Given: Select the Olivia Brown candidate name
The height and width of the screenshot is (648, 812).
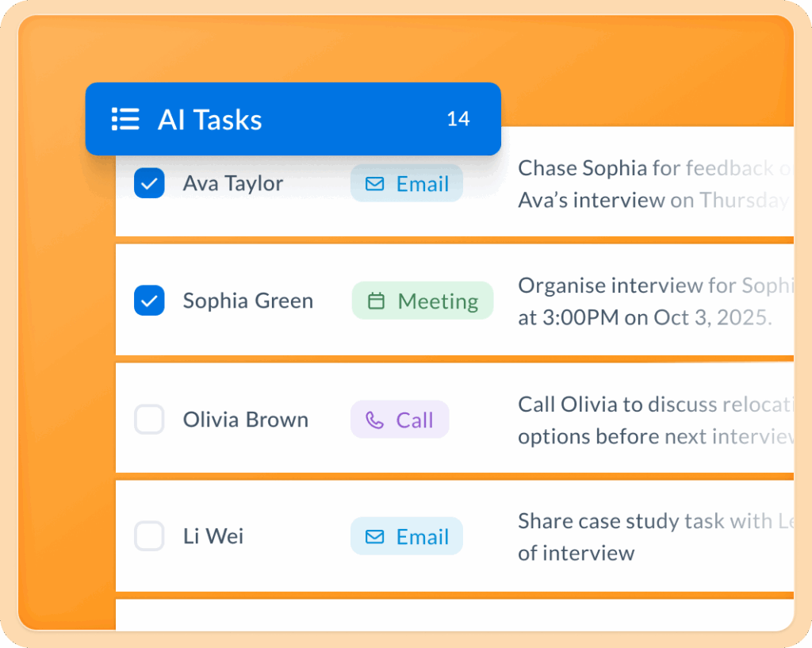Looking at the screenshot, I should click(x=246, y=420).
